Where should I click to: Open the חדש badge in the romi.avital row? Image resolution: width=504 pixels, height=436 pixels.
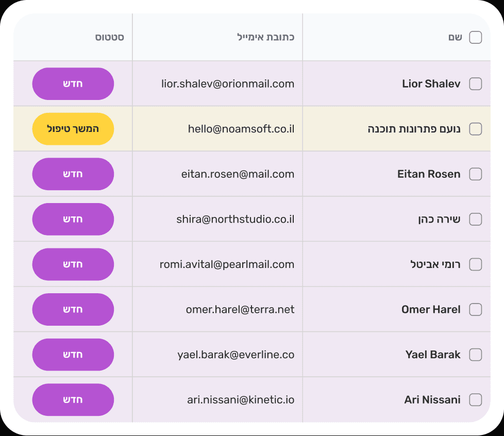pyautogui.click(x=73, y=264)
